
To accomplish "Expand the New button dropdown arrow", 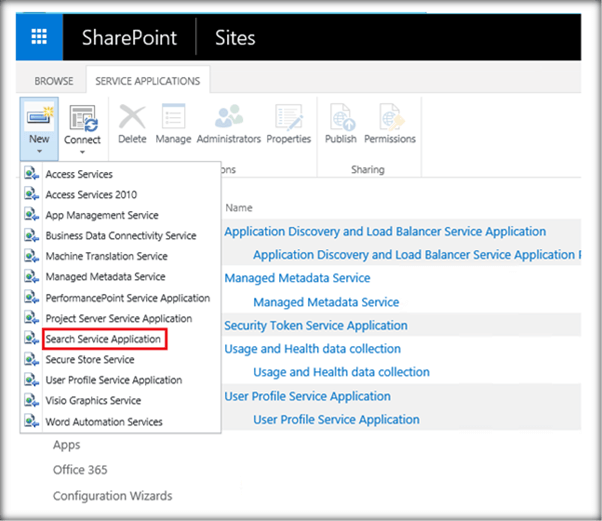I will click(39, 152).
